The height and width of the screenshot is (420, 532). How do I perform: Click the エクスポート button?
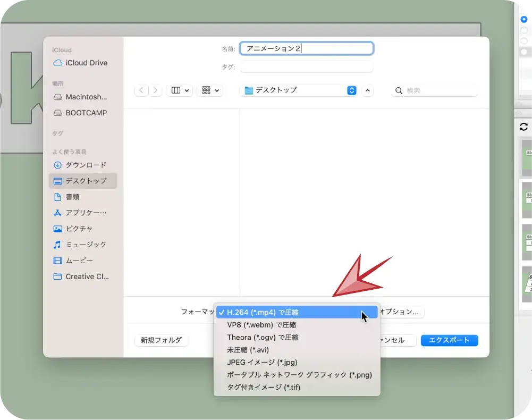click(449, 340)
